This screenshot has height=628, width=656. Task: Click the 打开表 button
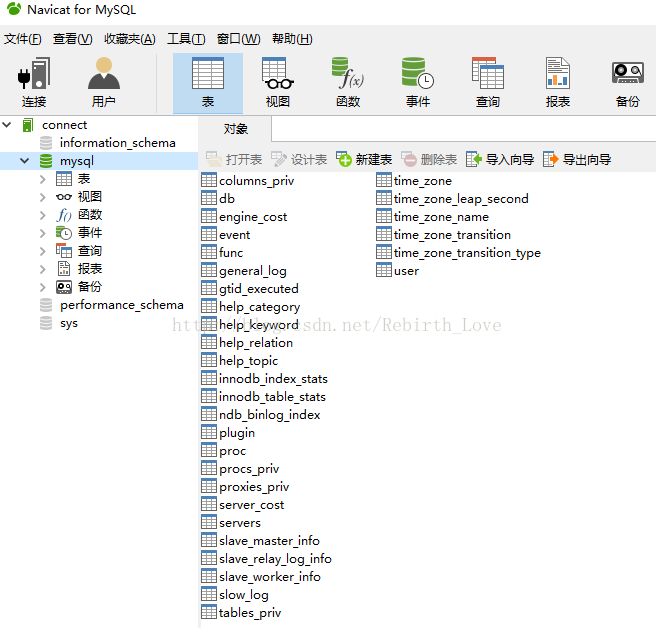234,159
